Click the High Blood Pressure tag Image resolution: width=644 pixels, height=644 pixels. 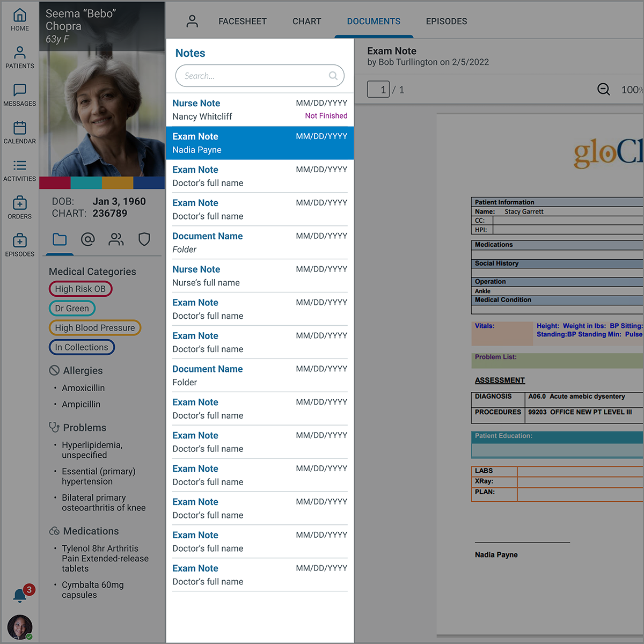(x=95, y=328)
